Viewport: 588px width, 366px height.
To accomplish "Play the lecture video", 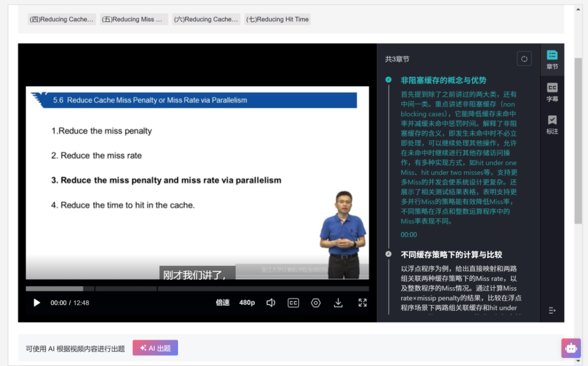I will (x=36, y=303).
